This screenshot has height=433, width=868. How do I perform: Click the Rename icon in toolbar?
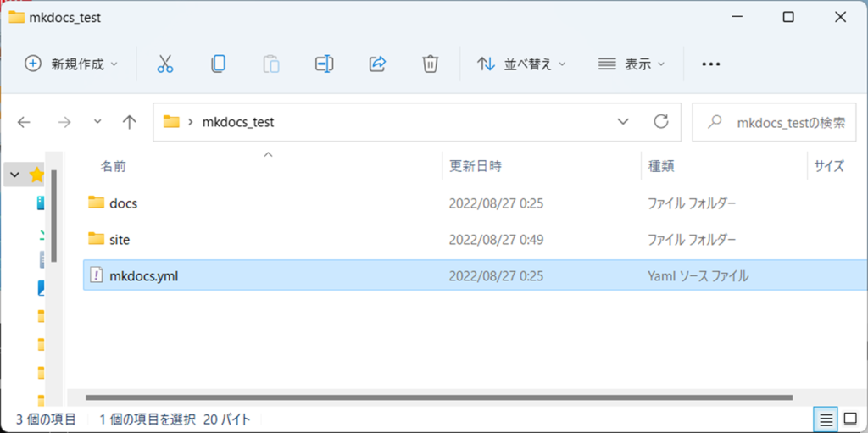point(324,64)
